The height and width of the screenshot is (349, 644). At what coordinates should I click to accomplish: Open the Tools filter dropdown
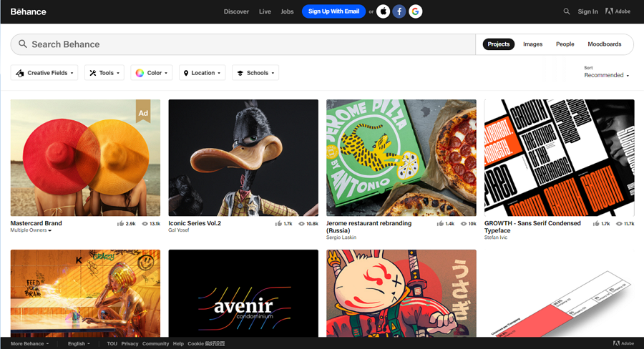[104, 73]
